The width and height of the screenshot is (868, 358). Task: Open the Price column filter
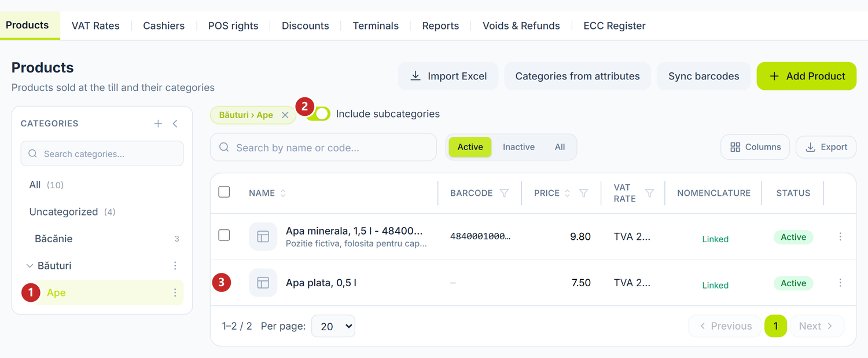pyautogui.click(x=583, y=193)
